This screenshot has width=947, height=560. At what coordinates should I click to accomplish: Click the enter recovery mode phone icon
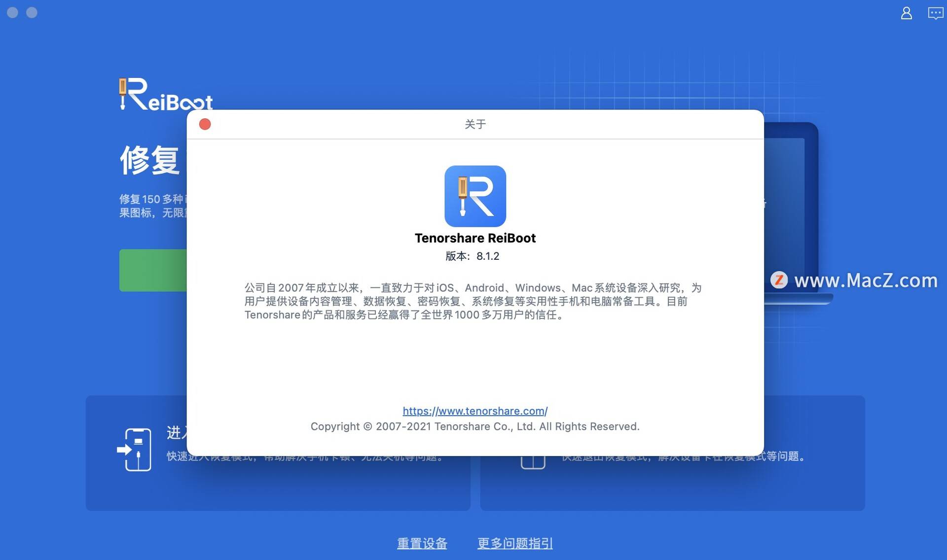134,450
